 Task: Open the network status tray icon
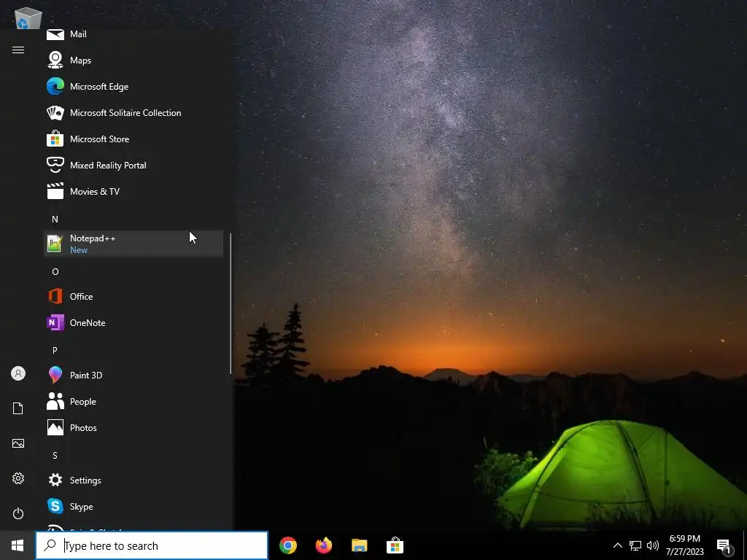(x=635, y=545)
